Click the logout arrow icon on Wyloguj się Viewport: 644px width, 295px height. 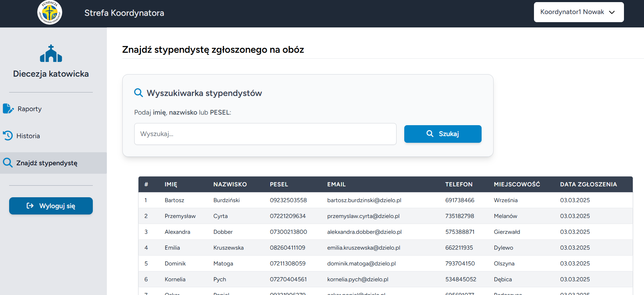tap(30, 206)
